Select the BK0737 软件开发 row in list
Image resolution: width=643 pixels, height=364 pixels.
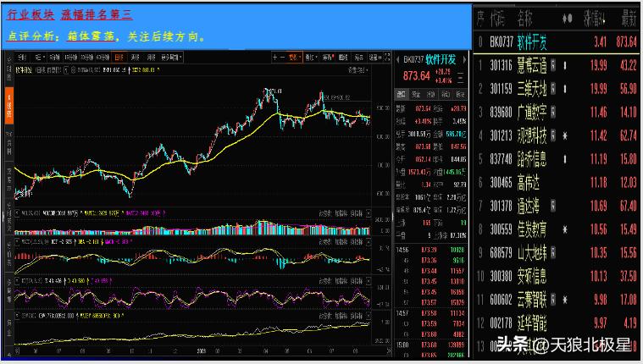(x=557, y=41)
